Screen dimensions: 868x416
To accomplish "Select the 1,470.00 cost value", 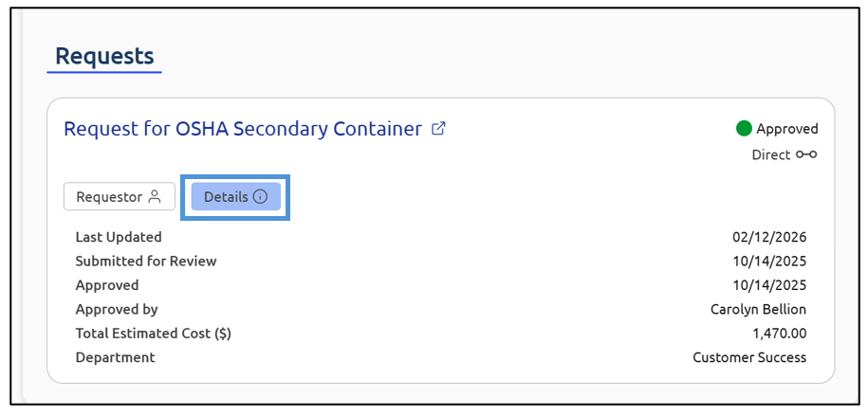I will pos(779,334).
